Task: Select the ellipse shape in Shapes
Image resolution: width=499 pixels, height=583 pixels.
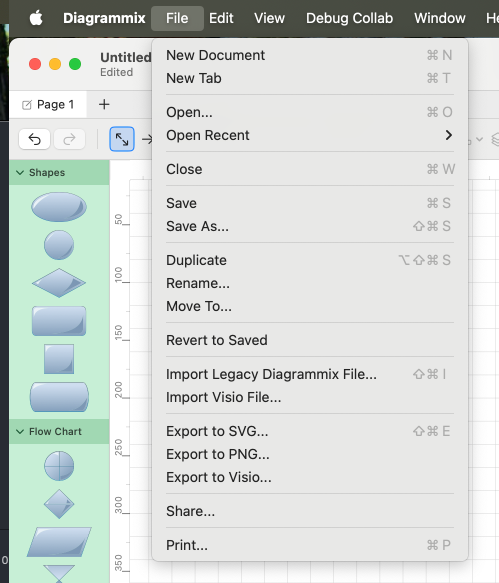Action: coord(59,207)
